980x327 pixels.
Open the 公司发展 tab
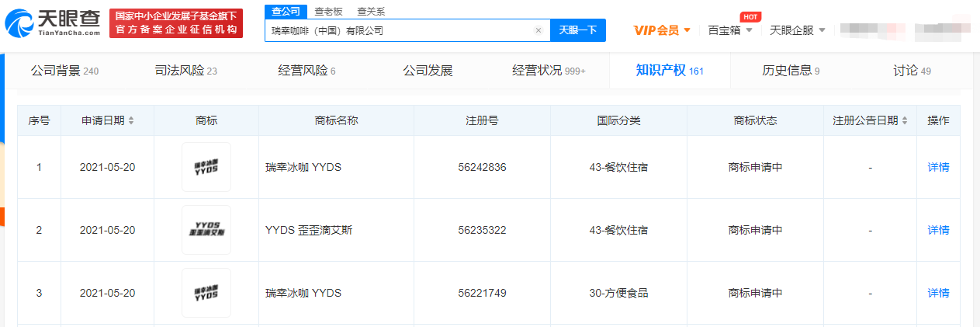point(428,71)
